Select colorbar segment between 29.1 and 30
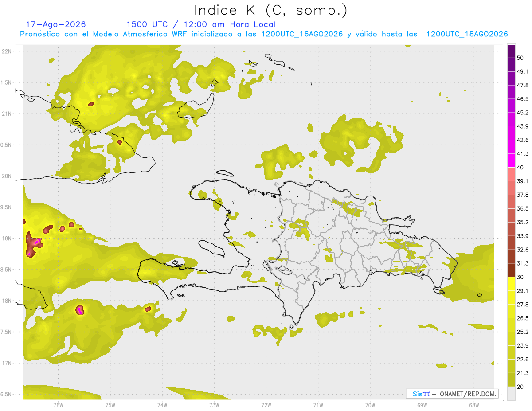The image size is (532, 411). point(512,284)
